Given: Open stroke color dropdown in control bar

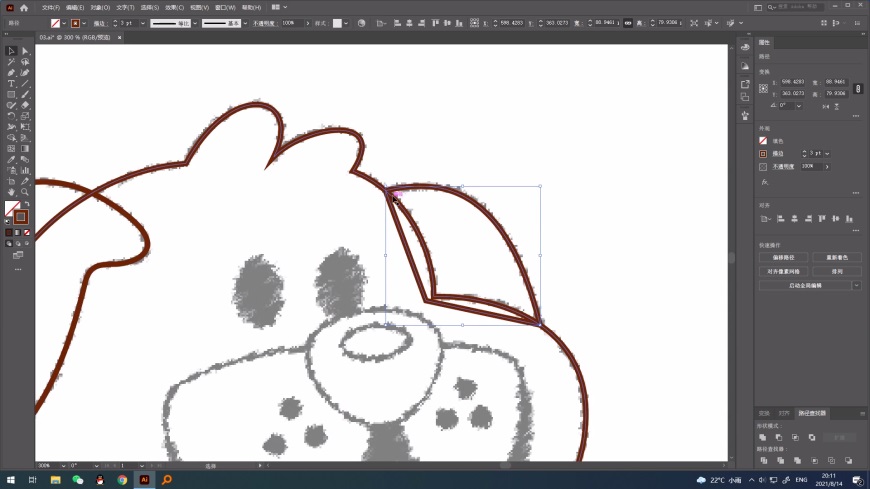Looking at the screenshot, I should coord(84,23).
